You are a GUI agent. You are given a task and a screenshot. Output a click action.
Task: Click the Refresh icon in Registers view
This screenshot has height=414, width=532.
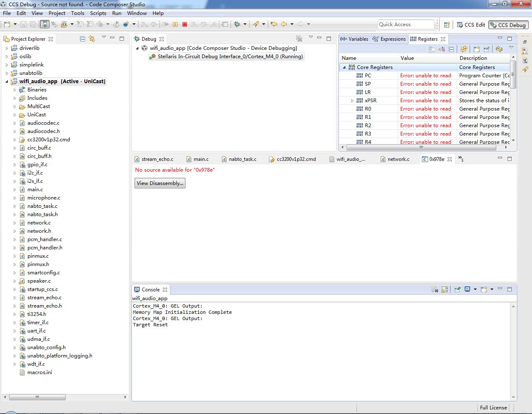coord(499,49)
